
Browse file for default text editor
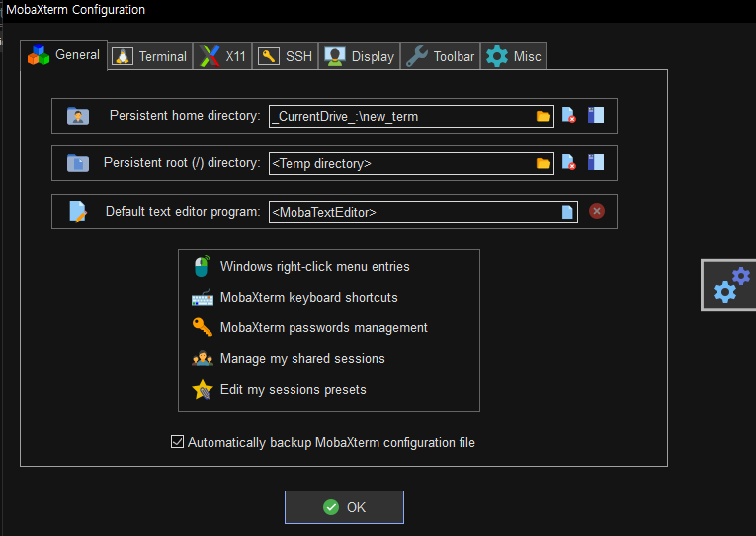pos(567,212)
